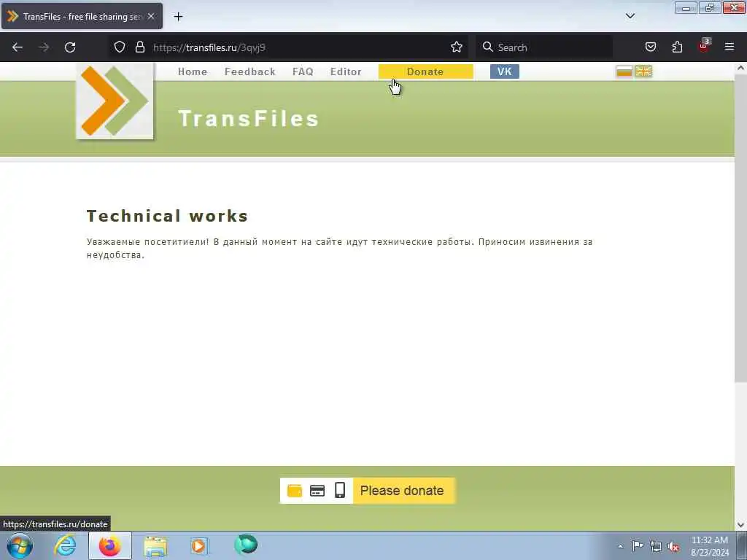
Task: Open Windows Explorer folder on taskbar
Action: pos(155,546)
